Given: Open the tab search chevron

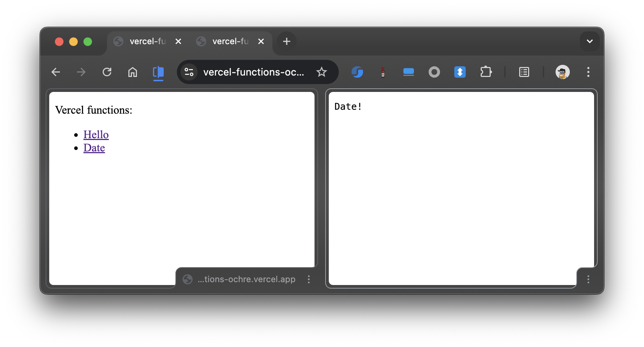Looking at the screenshot, I should tap(590, 41).
